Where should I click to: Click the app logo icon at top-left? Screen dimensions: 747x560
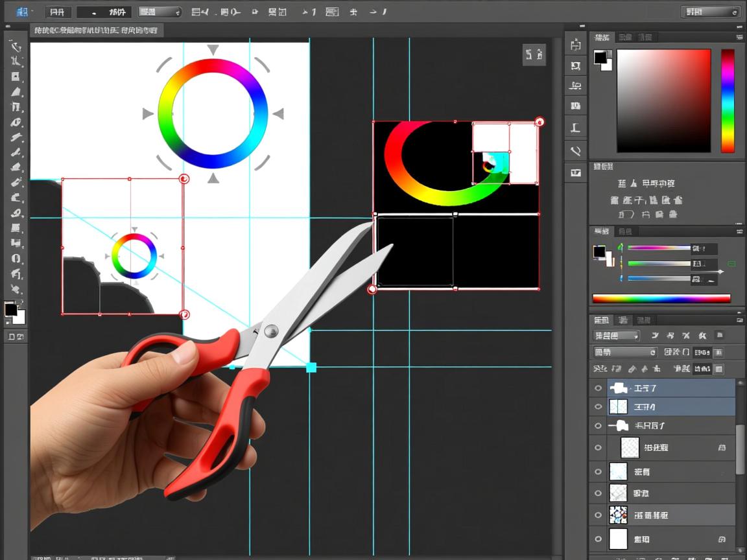[21, 12]
